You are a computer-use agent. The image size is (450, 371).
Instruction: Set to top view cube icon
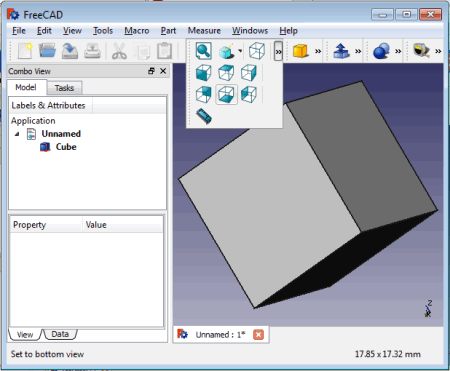coord(226,72)
